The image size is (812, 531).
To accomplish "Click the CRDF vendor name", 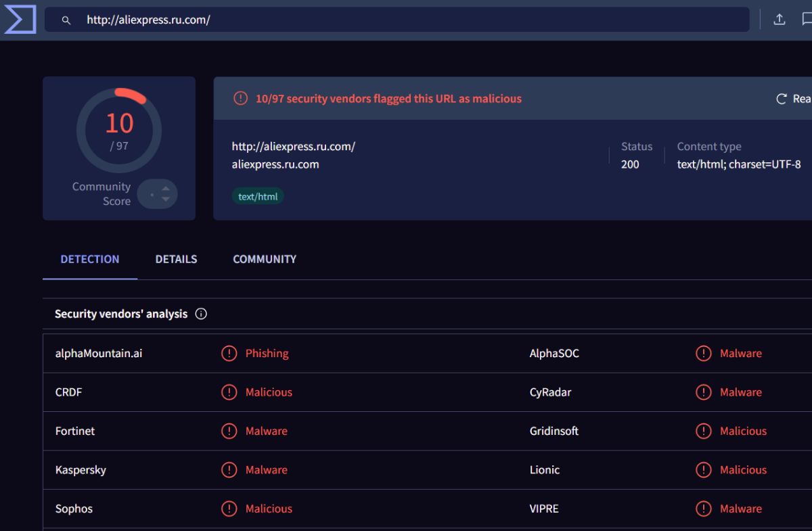I will point(69,392).
